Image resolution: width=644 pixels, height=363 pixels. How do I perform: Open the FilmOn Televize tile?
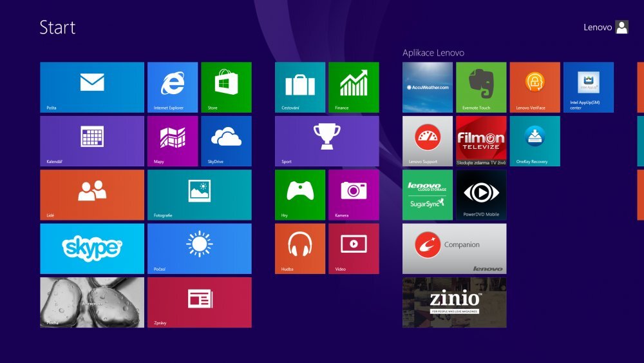click(x=481, y=141)
